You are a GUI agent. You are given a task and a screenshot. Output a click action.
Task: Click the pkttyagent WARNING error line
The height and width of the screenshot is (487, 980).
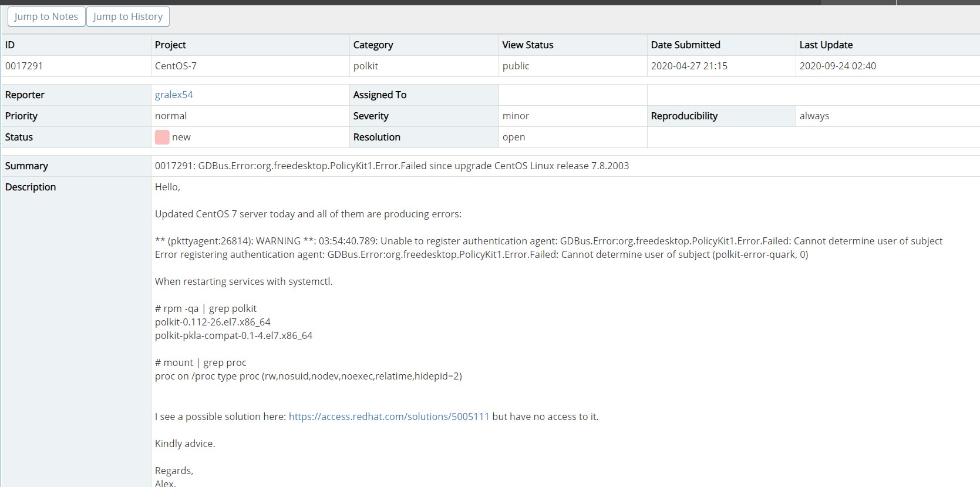(548, 241)
